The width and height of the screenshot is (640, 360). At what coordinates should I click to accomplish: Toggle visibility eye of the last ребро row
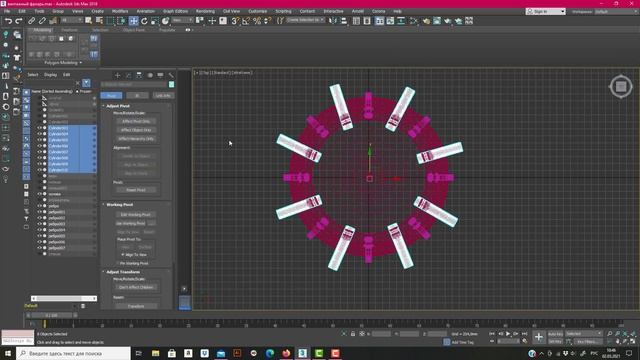pyautogui.click(x=40, y=248)
